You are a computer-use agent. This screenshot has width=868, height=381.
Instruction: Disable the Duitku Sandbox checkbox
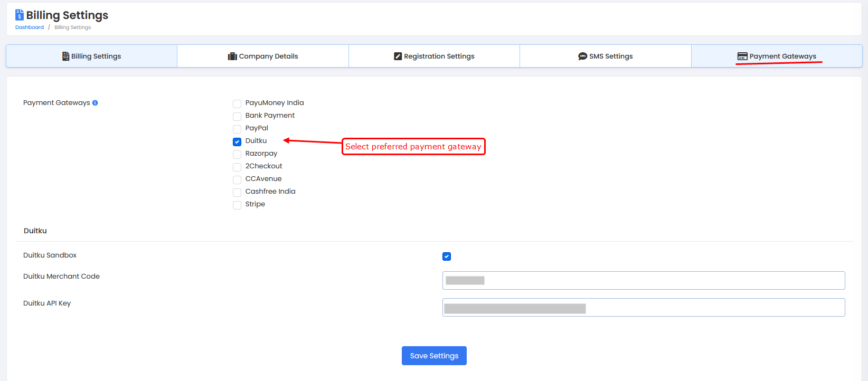pyautogui.click(x=447, y=256)
